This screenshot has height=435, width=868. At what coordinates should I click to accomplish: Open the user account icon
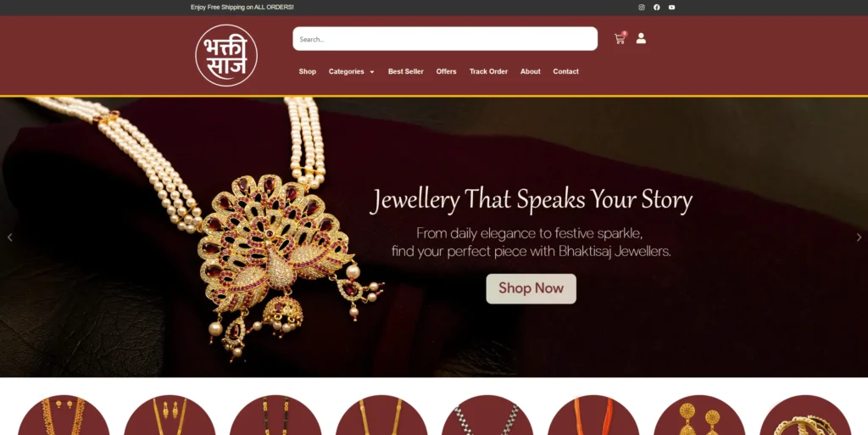click(641, 38)
